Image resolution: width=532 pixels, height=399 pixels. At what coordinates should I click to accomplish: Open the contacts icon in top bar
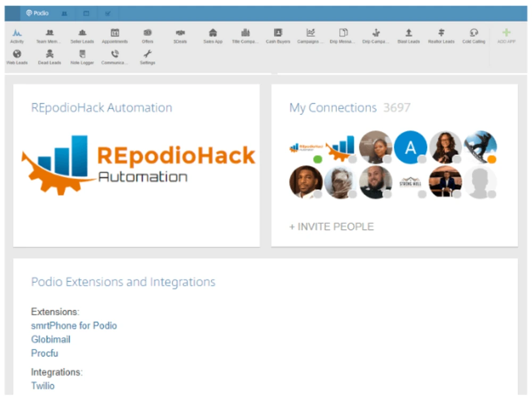pyautogui.click(x=64, y=14)
